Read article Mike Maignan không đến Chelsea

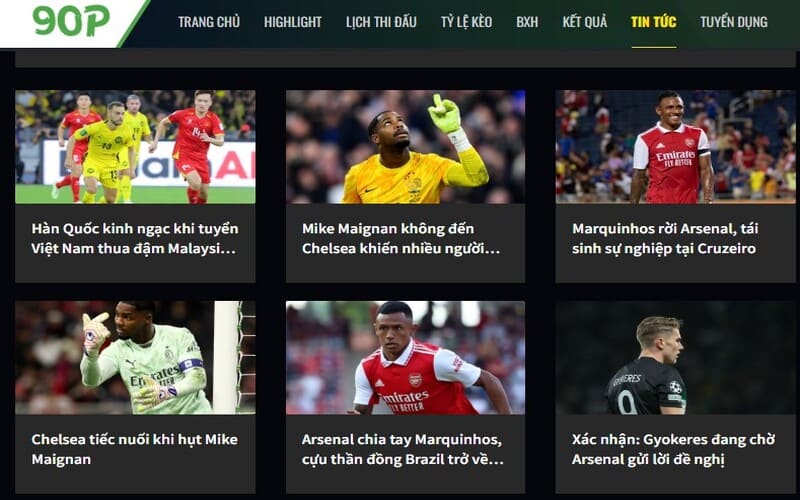(401, 238)
